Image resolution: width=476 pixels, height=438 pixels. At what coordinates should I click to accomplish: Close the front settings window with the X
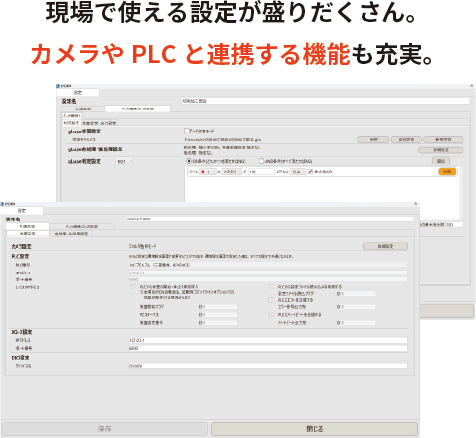[x=415, y=204]
